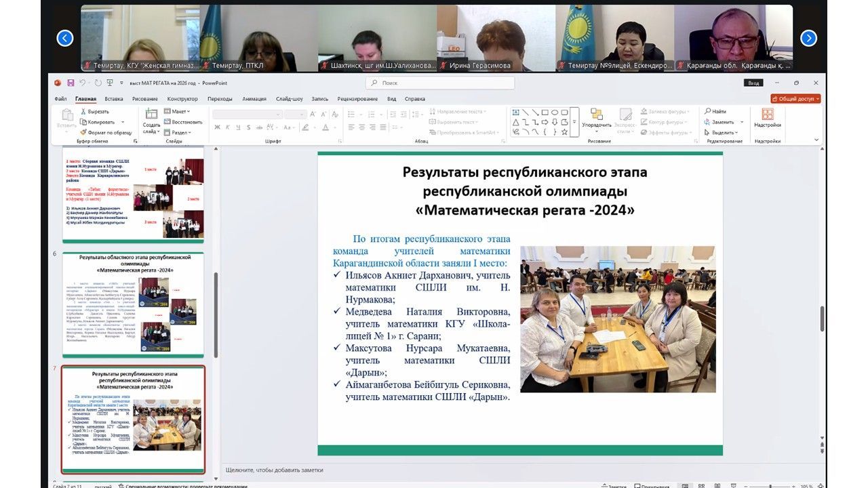
Task: Toggle italic (К) formatting
Action: pos(228,127)
